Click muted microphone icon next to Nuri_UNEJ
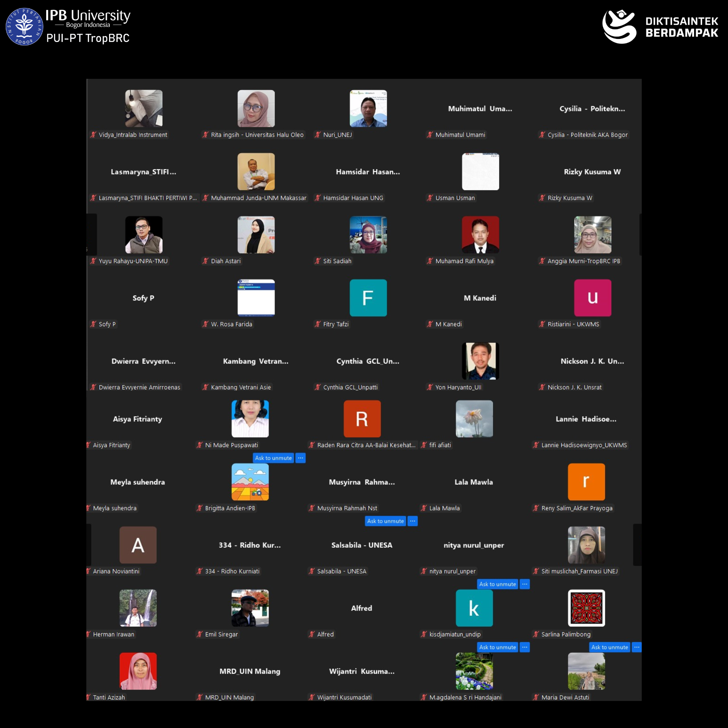 click(318, 135)
